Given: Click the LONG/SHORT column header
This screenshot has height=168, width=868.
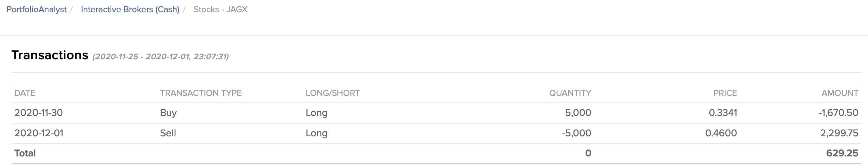Looking at the screenshot, I should 333,93.
